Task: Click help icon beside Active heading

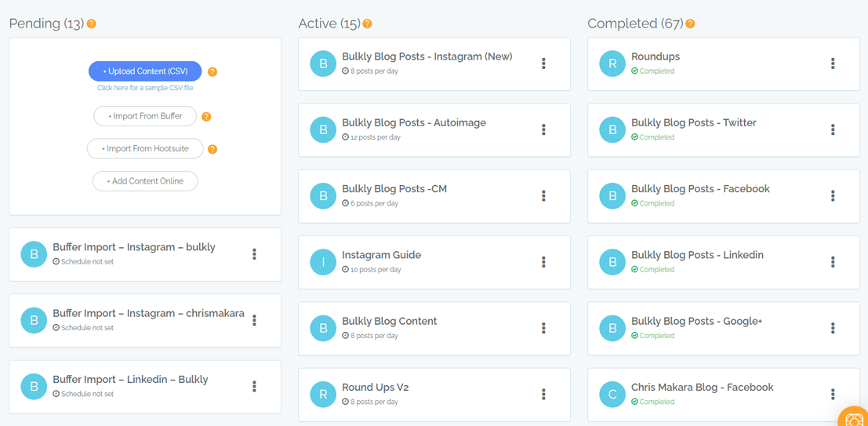Action: (367, 24)
